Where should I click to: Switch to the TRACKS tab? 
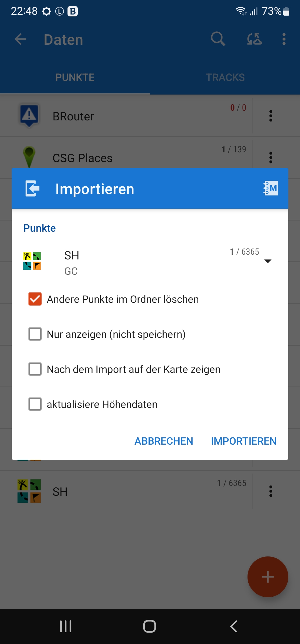(225, 77)
